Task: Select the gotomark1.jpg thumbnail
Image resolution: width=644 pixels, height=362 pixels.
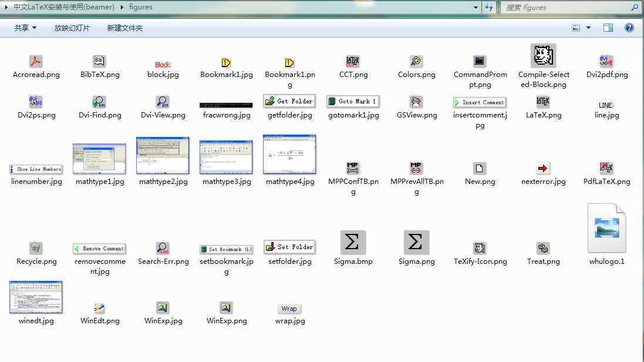Action: coord(353,101)
